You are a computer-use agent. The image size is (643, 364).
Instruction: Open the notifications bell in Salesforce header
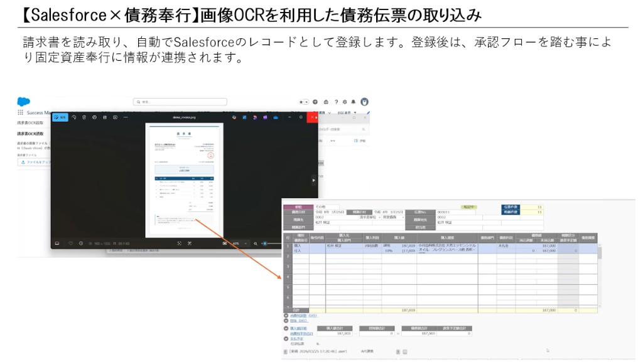354,100
